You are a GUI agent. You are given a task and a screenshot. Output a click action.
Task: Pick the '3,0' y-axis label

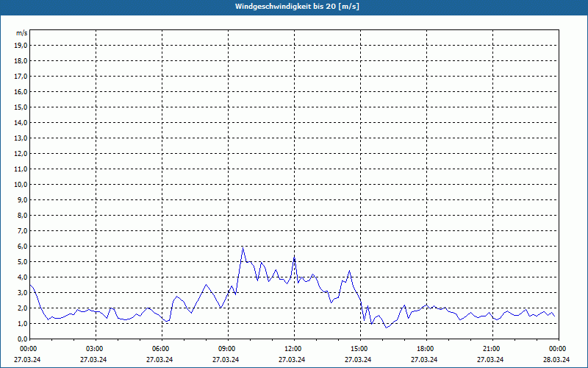pos(22,292)
